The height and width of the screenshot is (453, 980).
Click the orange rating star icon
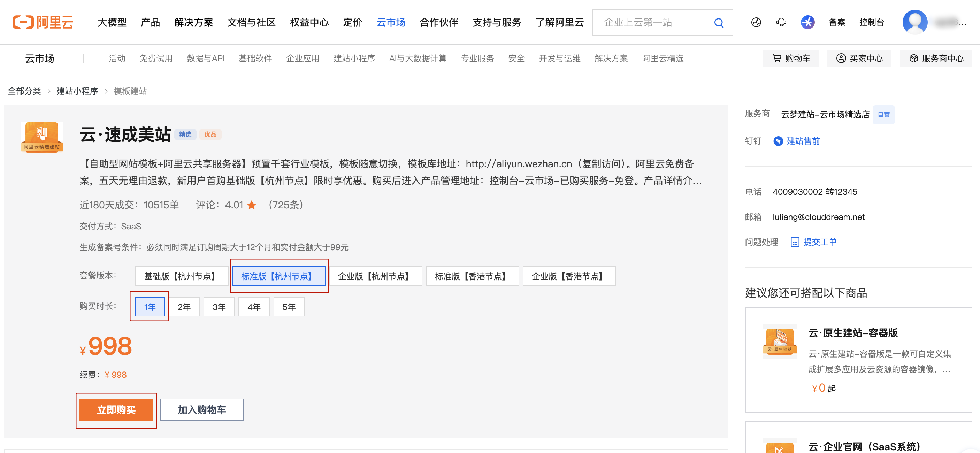pos(252,205)
